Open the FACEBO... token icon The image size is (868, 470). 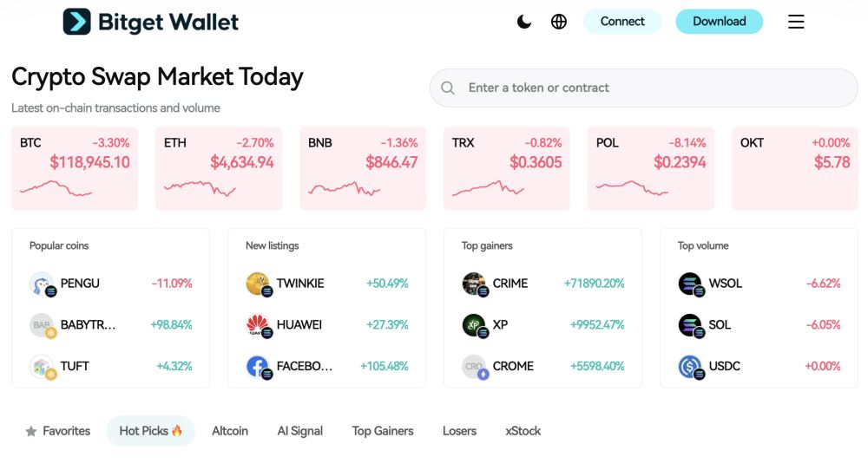coord(259,367)
